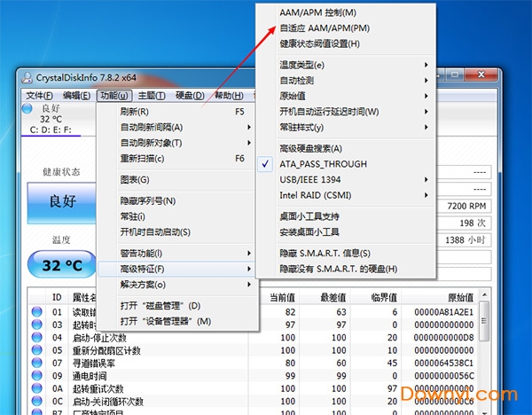Open 打开"磁盘管理"(D) from the menu

point(166,306)
